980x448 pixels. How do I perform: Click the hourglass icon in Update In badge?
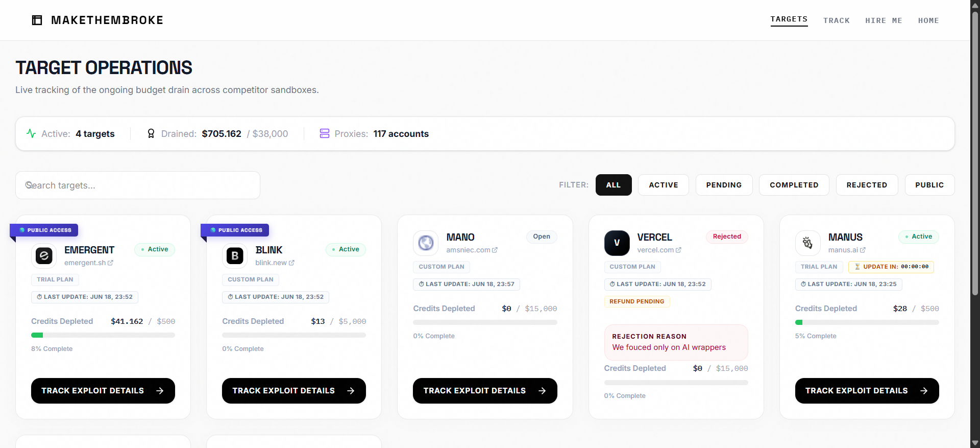(857, 267)
